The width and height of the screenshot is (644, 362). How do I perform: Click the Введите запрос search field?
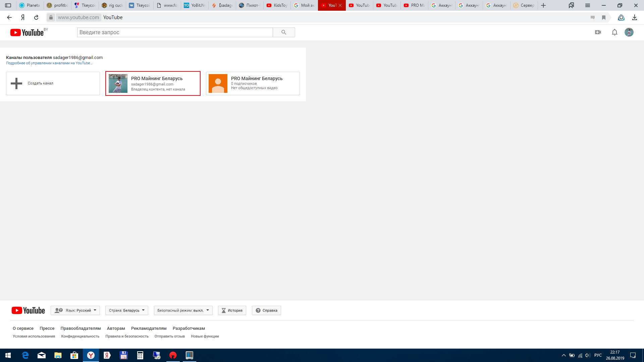coord(175,33)
